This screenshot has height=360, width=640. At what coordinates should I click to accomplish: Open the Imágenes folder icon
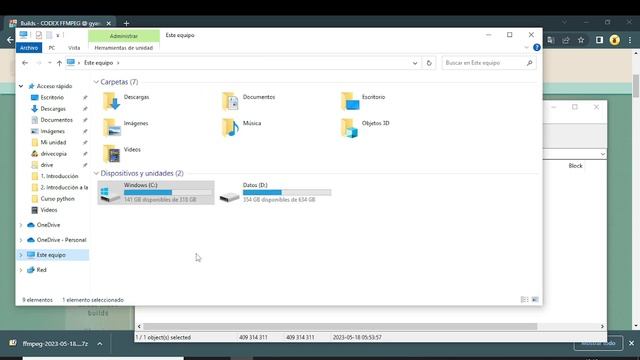click(x=111, y=127)
